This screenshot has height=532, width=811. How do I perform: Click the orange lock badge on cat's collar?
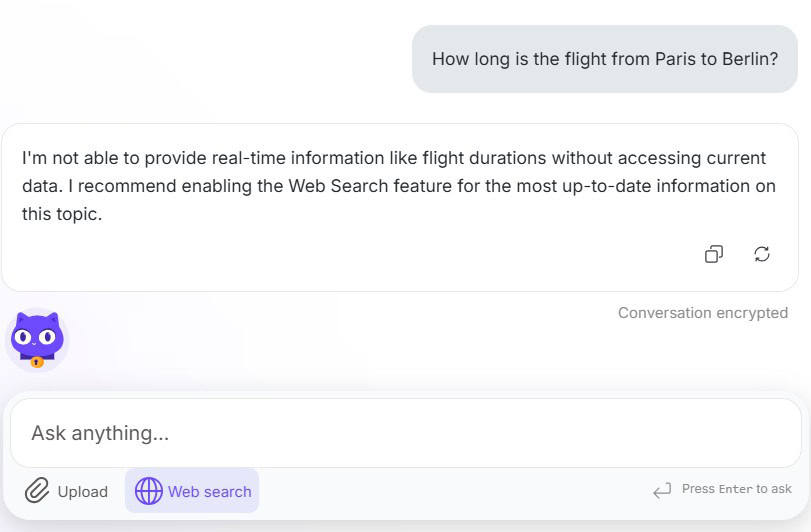[37, 361]
